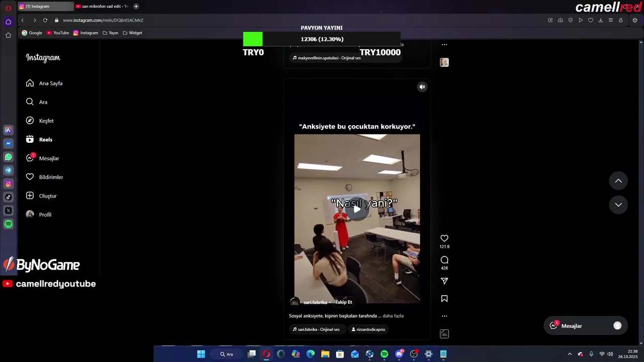Open the YouTube bookmark
Viewport: 644px width, 362px height.
pyautogui.click(x=58, y=33)
